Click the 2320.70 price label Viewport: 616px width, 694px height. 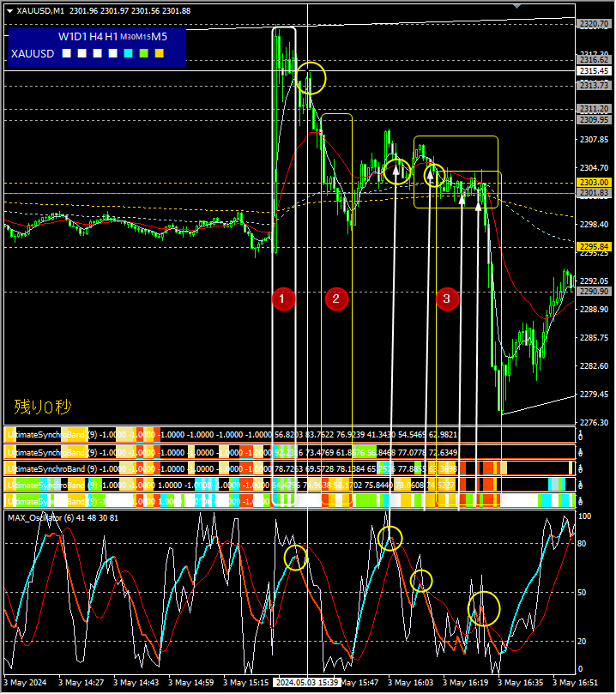[594, 24]
